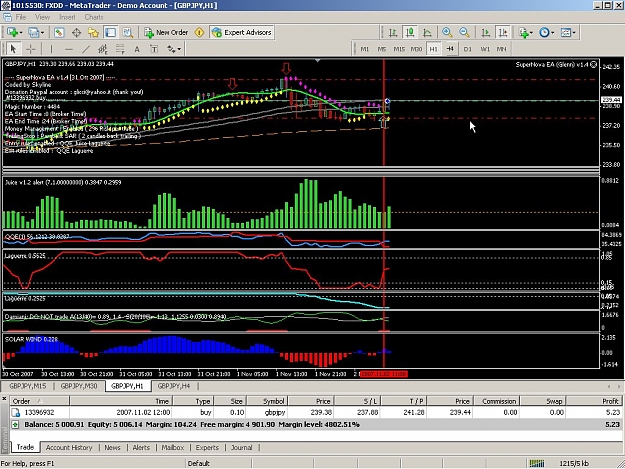Select the trendline drawing tool

click(85, 49)
